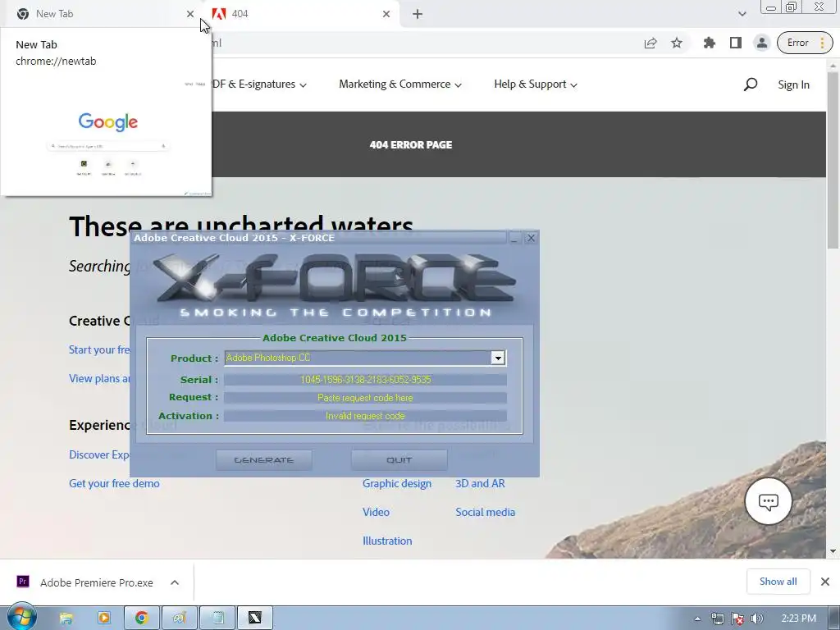
Task: Click the Serial number field in X-FORCE
Action: 365,379
